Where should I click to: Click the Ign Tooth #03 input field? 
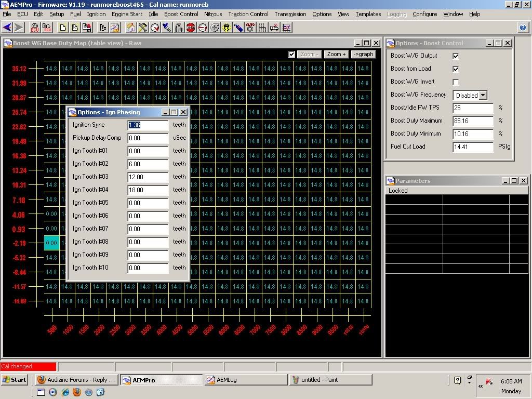[148, 177]
